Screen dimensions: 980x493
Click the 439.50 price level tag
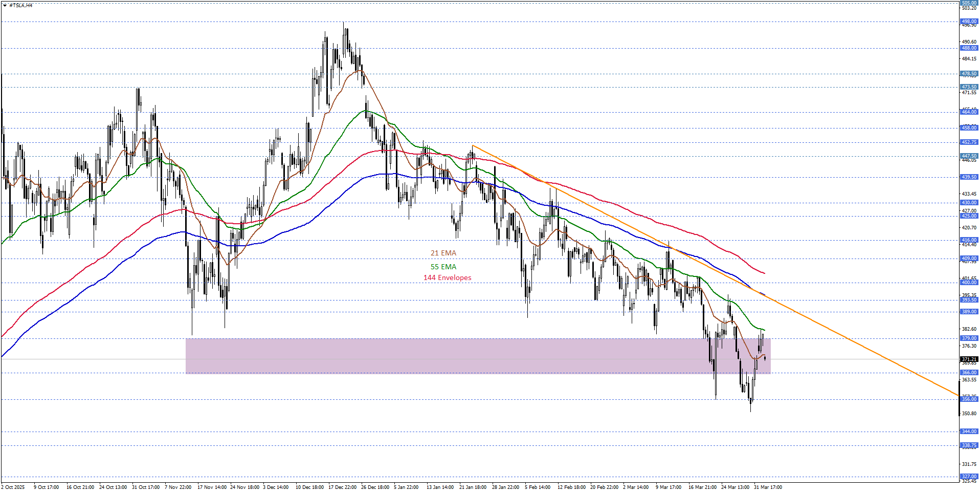(x=969, y=177)
